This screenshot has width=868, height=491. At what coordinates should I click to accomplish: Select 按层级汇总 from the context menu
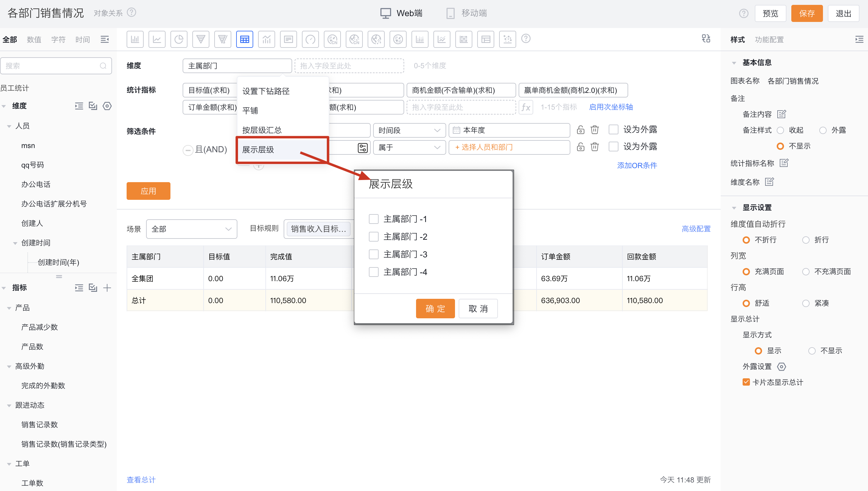click(261, 129)
